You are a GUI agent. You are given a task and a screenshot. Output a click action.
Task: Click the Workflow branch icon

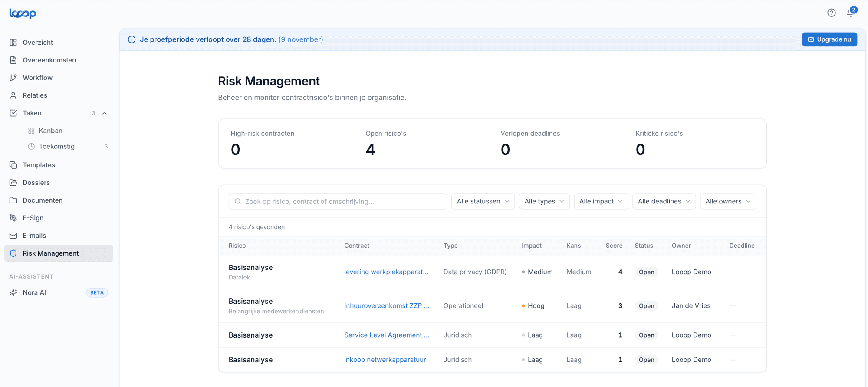coord(13,78)
